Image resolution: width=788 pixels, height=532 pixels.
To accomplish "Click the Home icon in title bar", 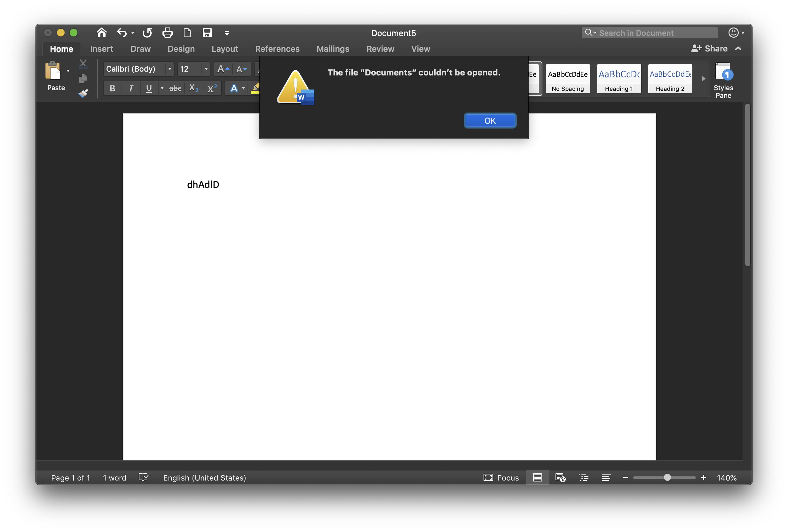I will 101,33.
